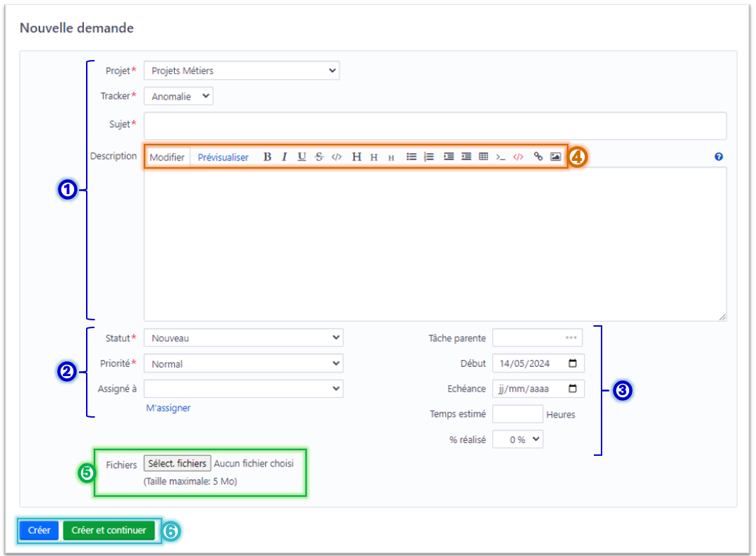This screenshot has width=756, height=556.
Task: Select the underline formatting icon
Action: (301, 157)
